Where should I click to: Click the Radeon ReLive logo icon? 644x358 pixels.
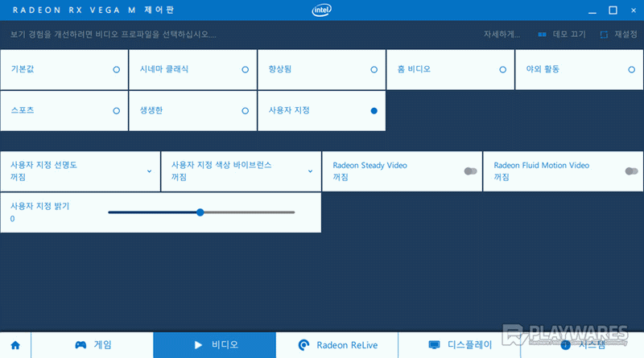(303, 345)
